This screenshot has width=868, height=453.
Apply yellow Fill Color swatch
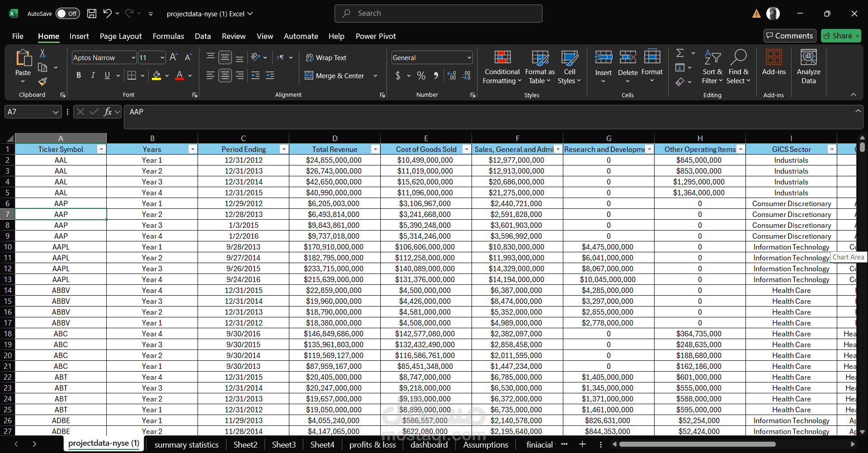[156, 75]
